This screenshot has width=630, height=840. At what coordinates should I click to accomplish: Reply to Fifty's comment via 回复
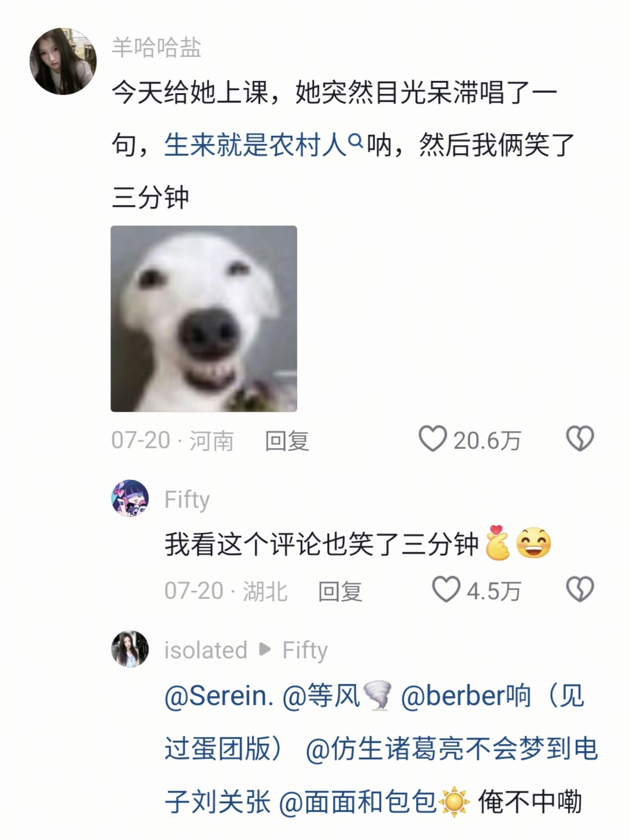pyautogui.click(x=340, y=592)
